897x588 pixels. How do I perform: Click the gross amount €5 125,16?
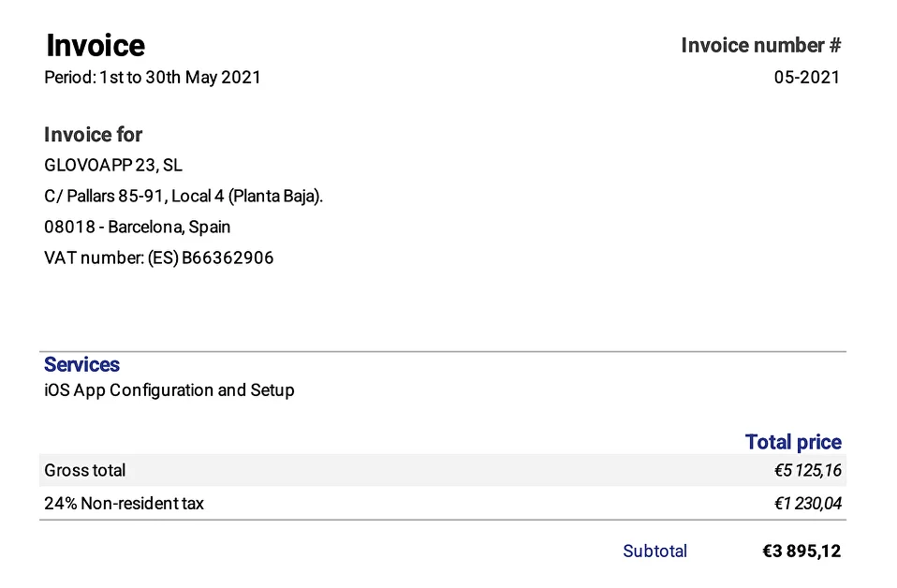(x=808, y=470)
